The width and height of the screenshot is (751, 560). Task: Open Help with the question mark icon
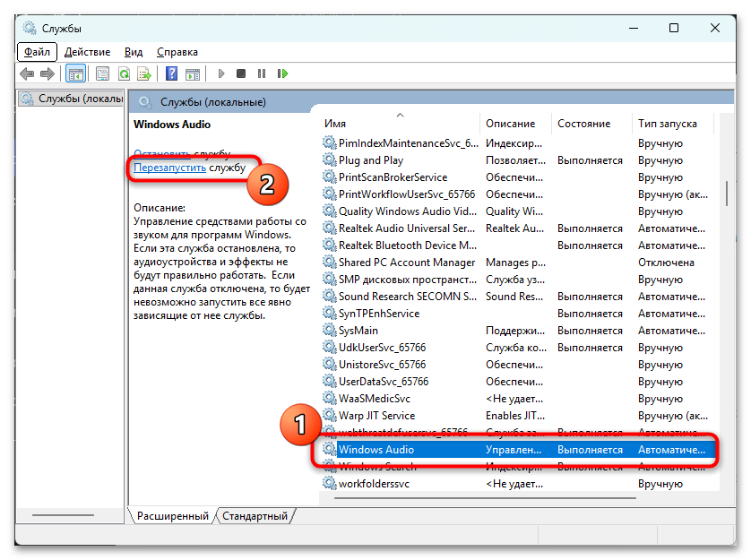(171, 73)
